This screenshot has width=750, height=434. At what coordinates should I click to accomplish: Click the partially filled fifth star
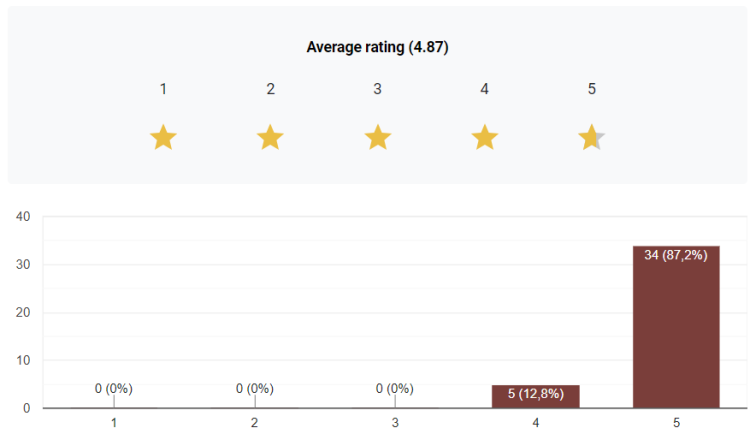[x=591, y=138]
